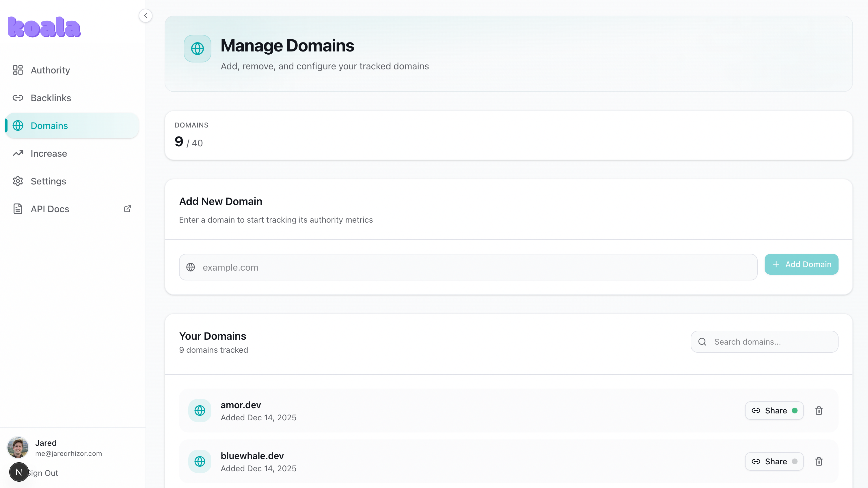This screenshot has height=488, width=868.
Task: Click Jared's profile avatar
Action: coord(18,448)
